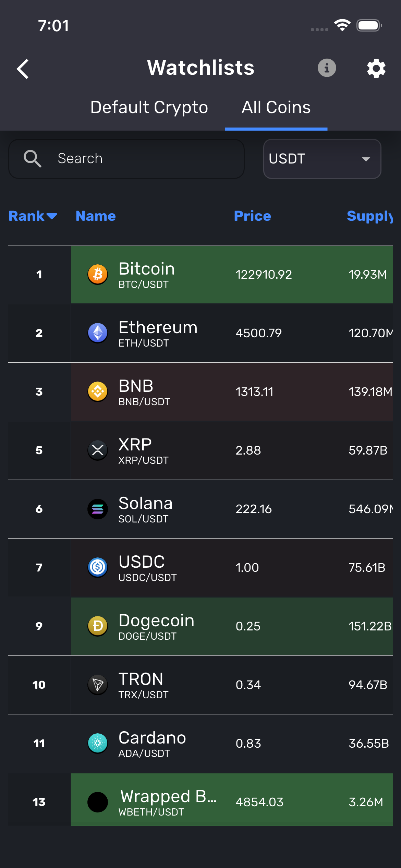Select the All Coins tab
The width and height of the screenshot is (401, 868).
point(276,107)
